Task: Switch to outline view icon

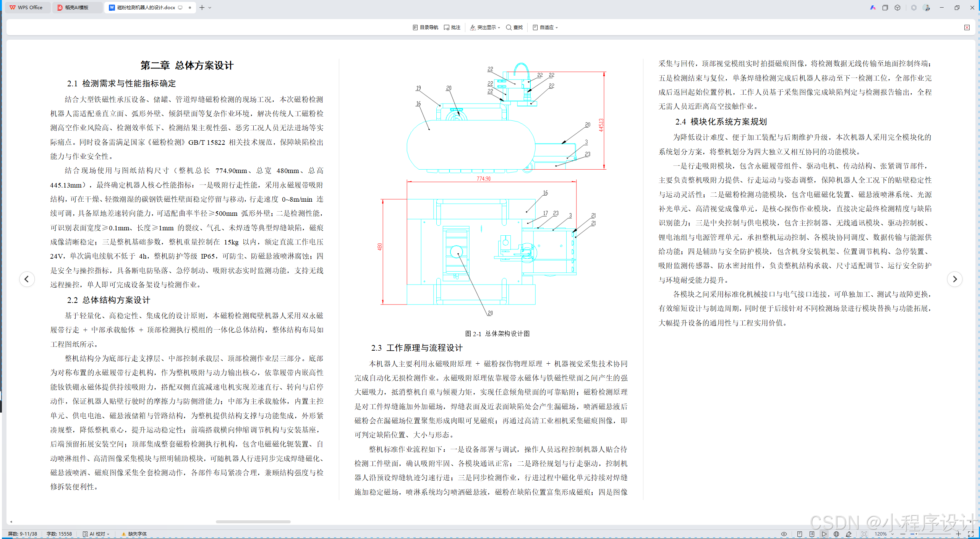Action: [x=812, y=534]
